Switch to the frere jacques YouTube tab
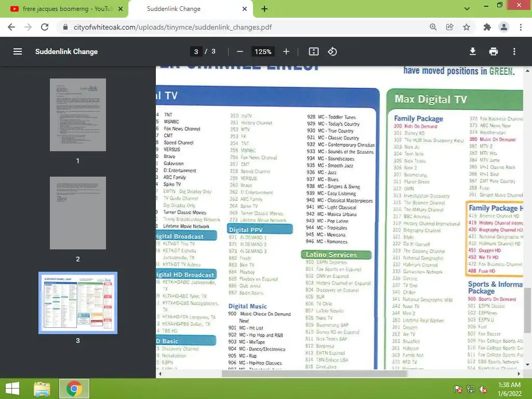The image size is (532, 399). click(64, 9)
